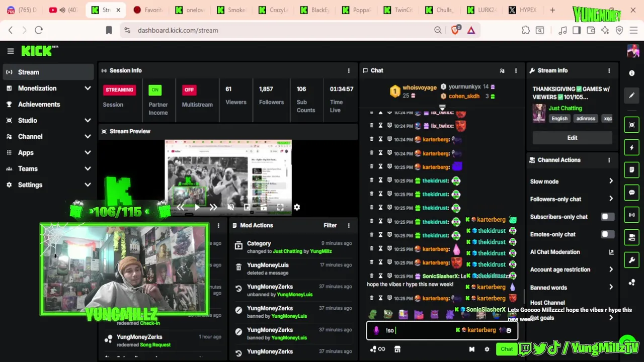Toggle the wrench Stream info widget icon in right toolbar
This screenshot has width=644, height=362.
point(632,260)
